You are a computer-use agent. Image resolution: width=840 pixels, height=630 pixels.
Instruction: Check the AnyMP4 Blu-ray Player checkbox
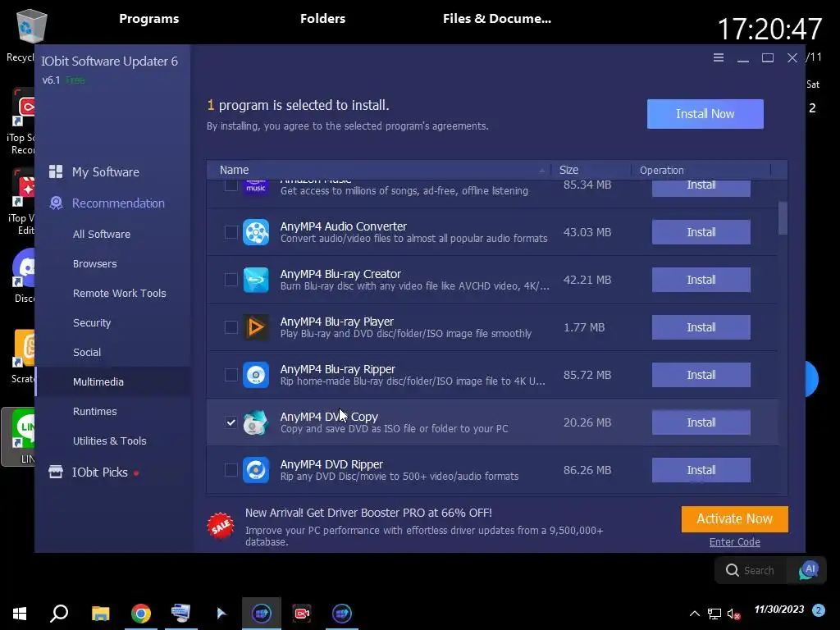tap(231, 327)
